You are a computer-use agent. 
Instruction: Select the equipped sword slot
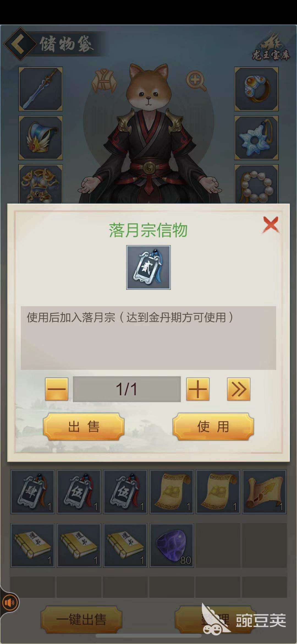tap(40, 89)
